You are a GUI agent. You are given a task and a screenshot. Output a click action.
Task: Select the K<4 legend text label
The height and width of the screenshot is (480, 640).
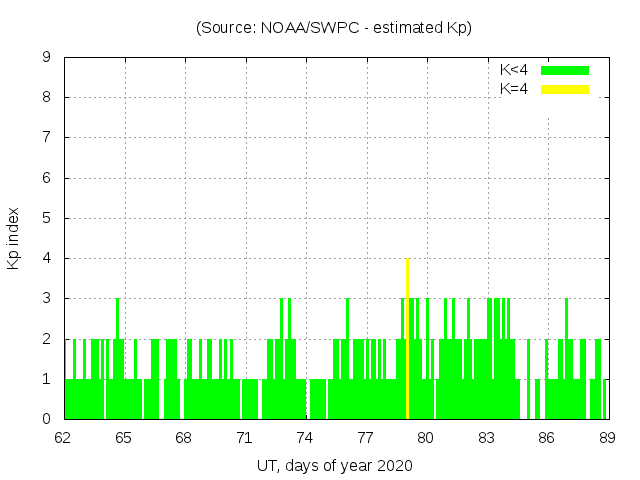point(514,70)
